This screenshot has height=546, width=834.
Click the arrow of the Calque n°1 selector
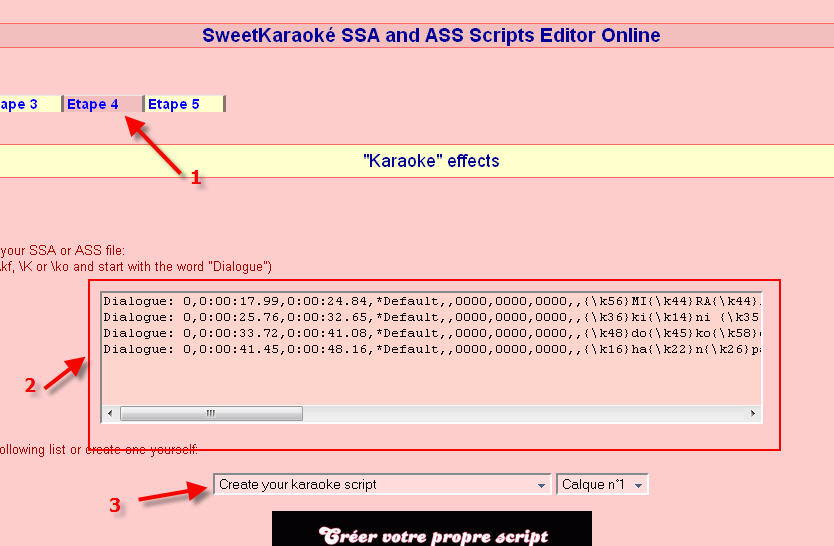pos(638,485)
